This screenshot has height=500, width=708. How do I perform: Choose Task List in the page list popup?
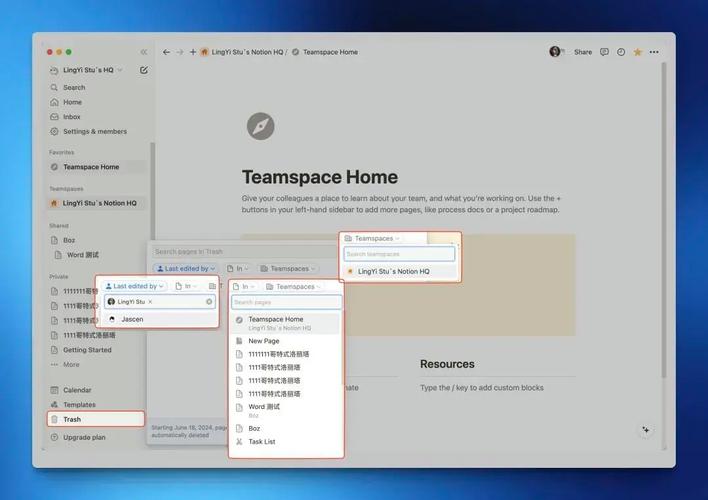pyautogui.click(x=286, y=442)
